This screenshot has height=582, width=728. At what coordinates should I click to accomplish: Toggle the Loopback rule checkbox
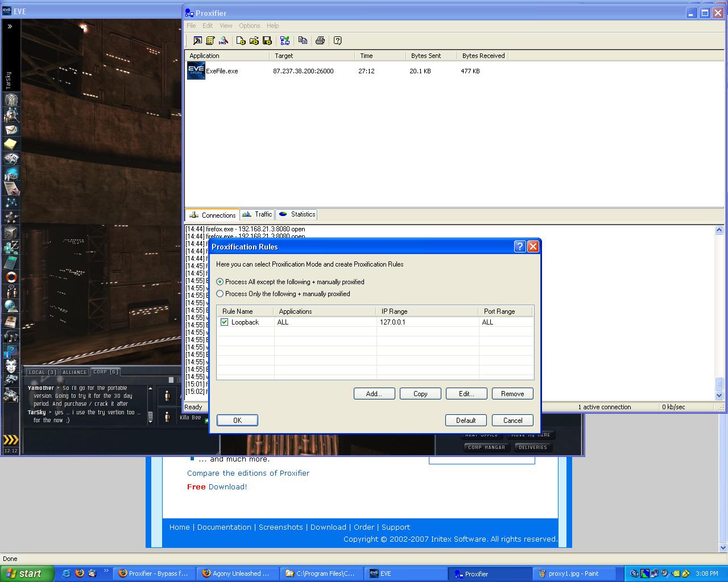pyautogui.click(x=224, y=322)
